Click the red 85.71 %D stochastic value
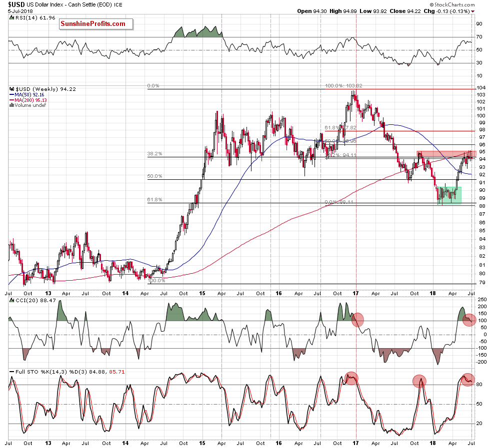 tap(117, 372)
